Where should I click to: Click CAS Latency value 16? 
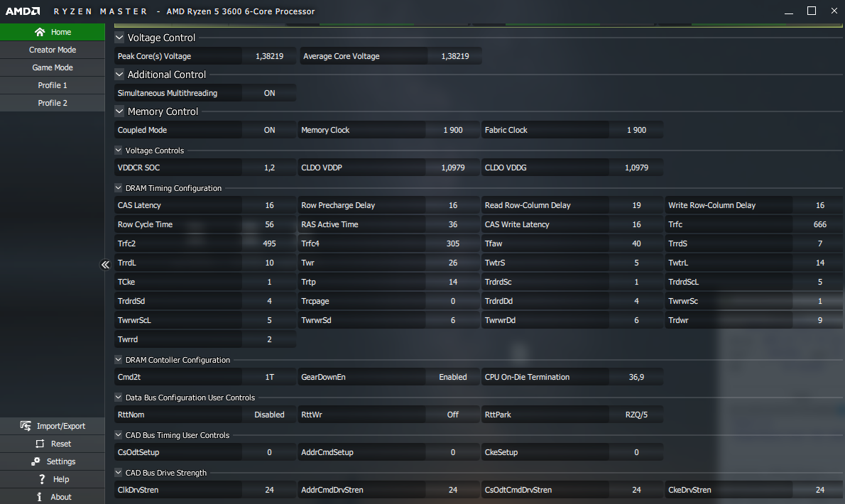(269, 205)
